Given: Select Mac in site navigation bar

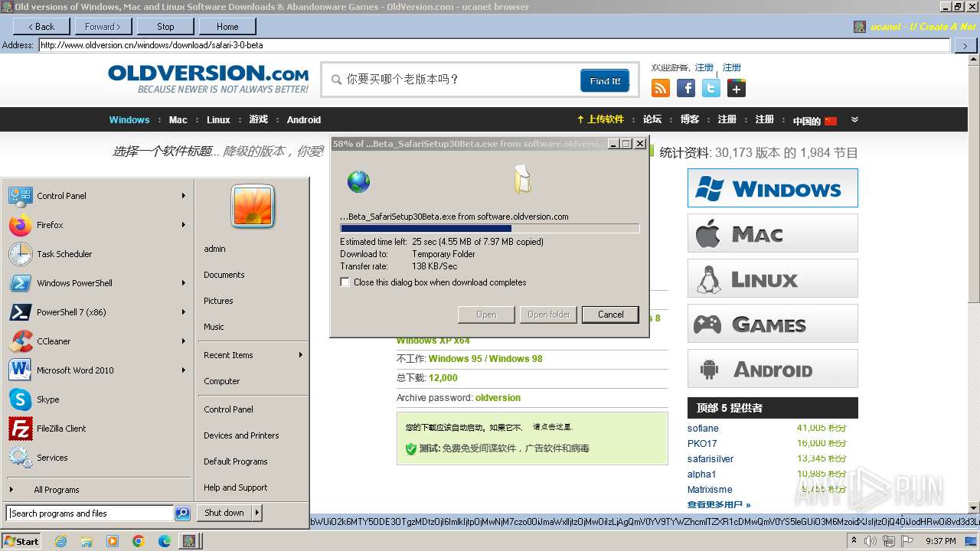Looking at the screenshot, I should pos(178,120).
